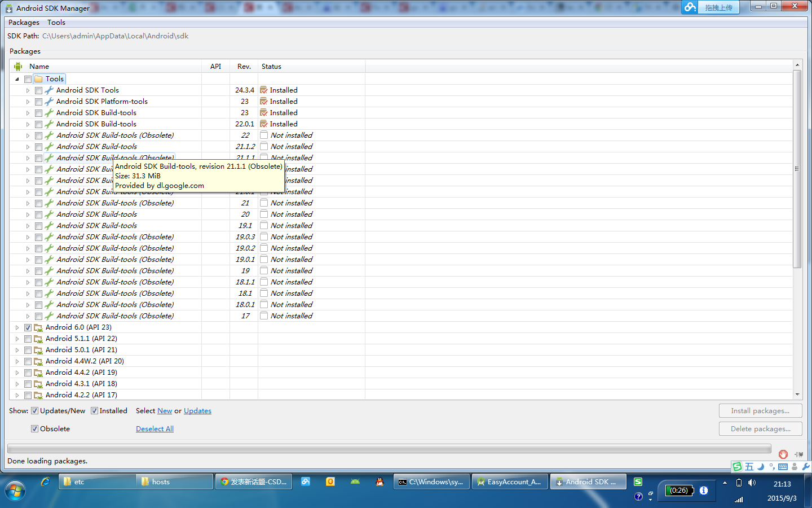
Task: Toggle the Obsolete show filter
Action: (x=34, y=429)
